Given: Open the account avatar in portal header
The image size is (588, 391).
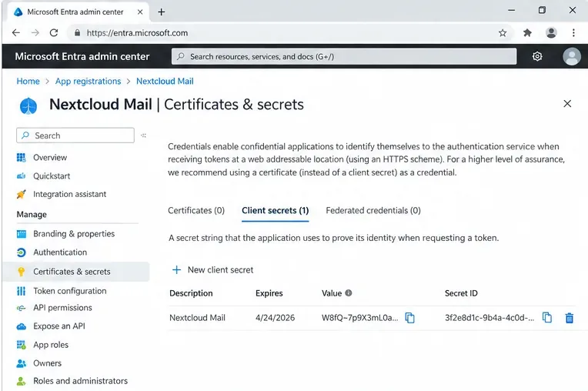Looking at the screenshot, I should (x=572, y=56).
